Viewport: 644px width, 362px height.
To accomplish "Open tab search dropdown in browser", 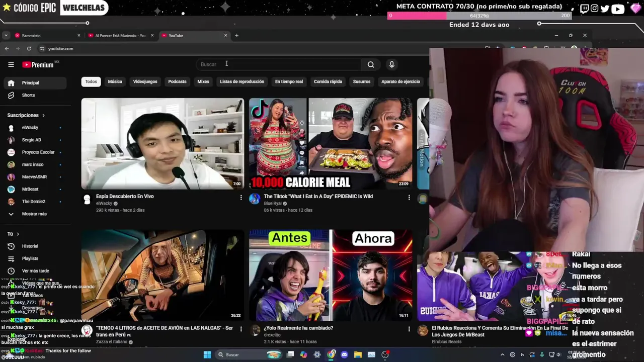I will pos(6,35).
